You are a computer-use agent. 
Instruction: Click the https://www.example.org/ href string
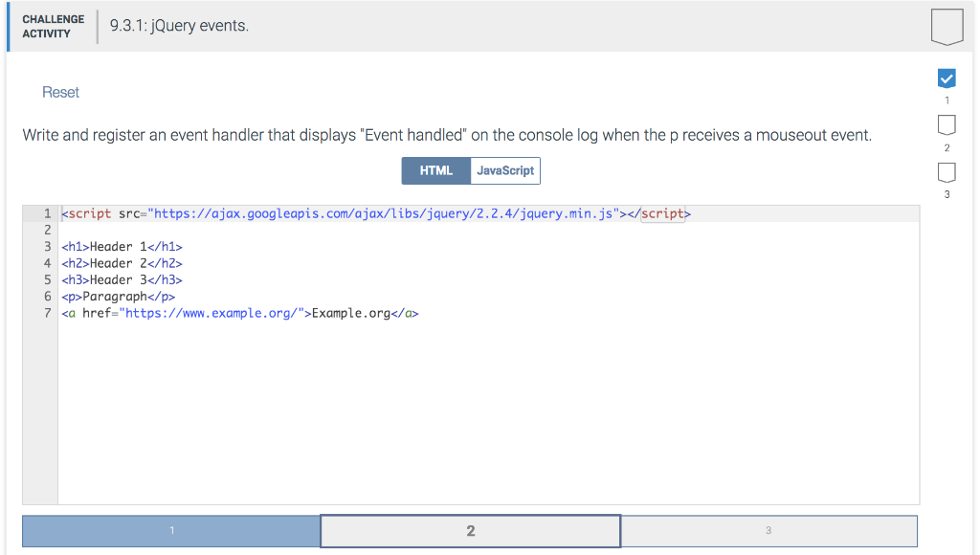[212, 313]
